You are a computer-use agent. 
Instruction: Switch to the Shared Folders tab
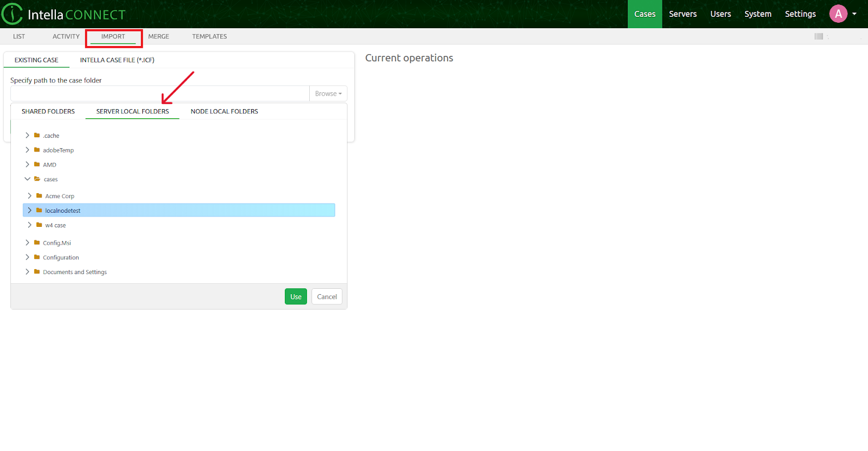(48, 111)
